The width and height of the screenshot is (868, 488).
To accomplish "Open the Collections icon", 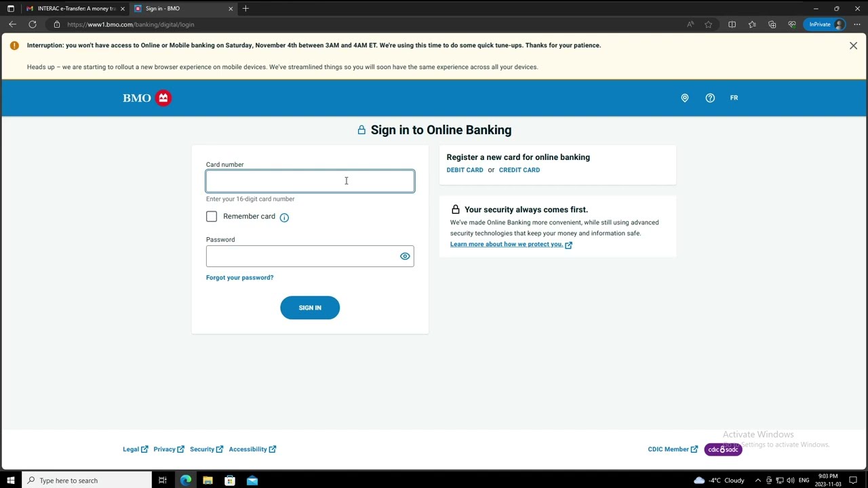I will pyautogui.click(x=772, y=24).
